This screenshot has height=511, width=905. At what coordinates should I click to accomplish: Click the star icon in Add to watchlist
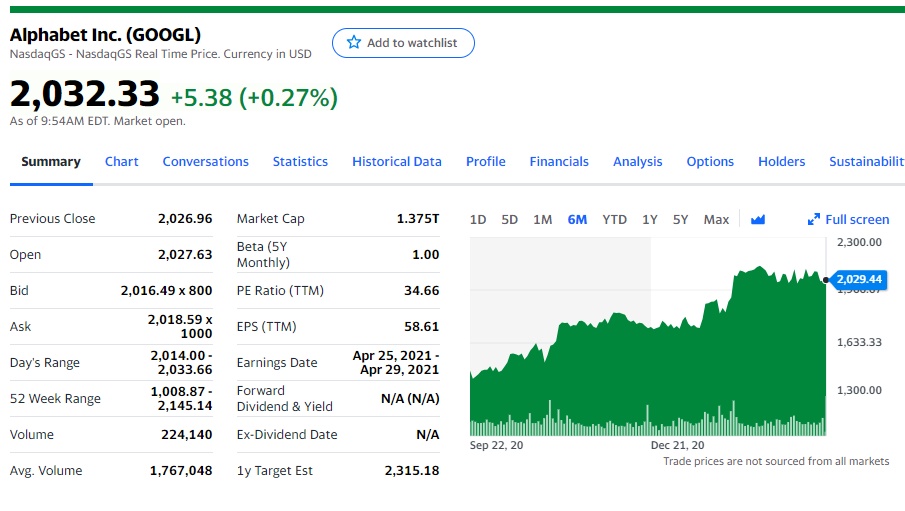coord(354,42)
